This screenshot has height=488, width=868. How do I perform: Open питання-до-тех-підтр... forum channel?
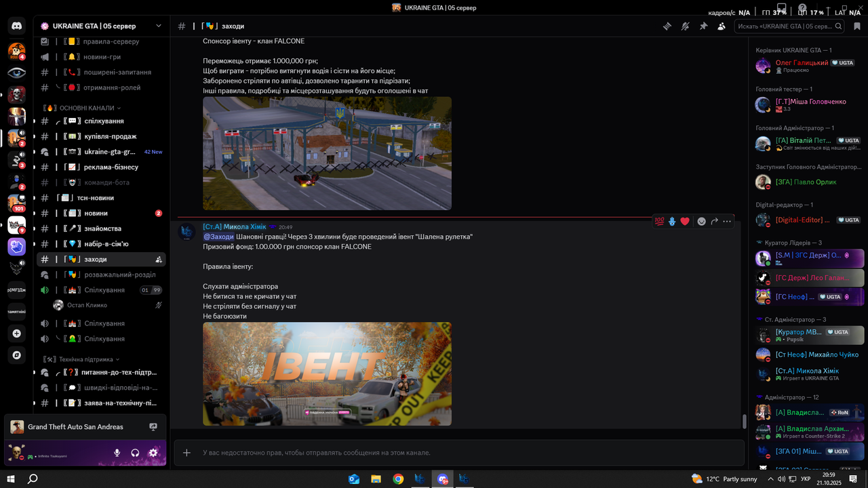[x=101, y=372]
